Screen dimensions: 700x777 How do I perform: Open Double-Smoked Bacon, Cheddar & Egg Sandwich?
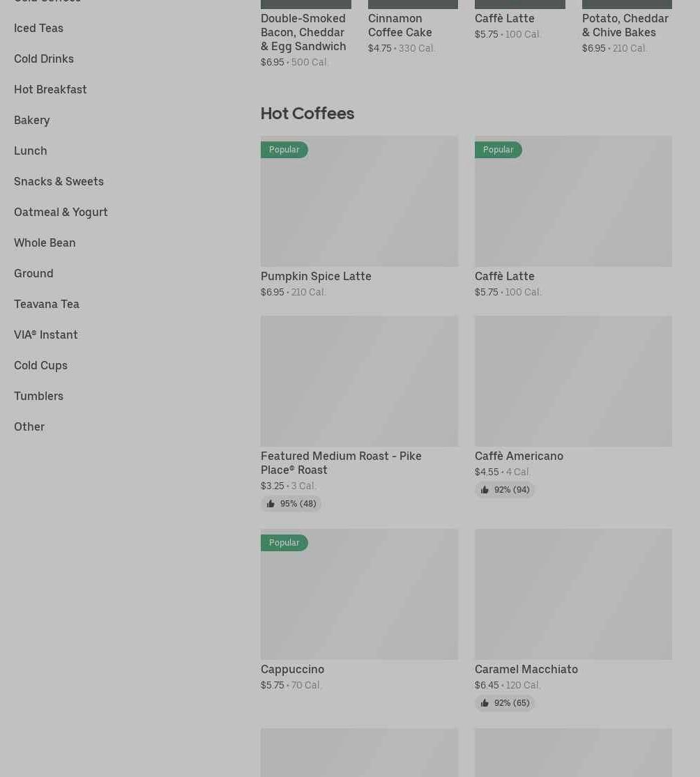[x=303, y=32]
